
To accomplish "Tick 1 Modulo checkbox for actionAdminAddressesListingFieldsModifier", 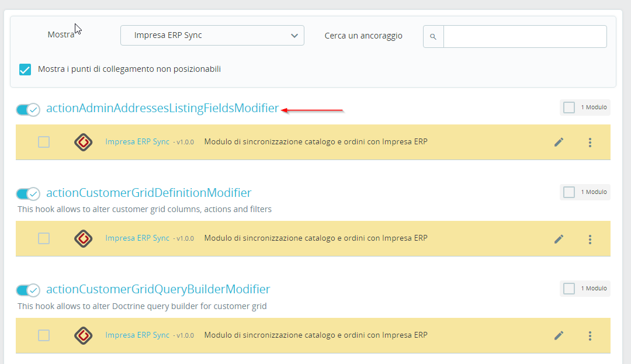I will [x=568, y=108].
